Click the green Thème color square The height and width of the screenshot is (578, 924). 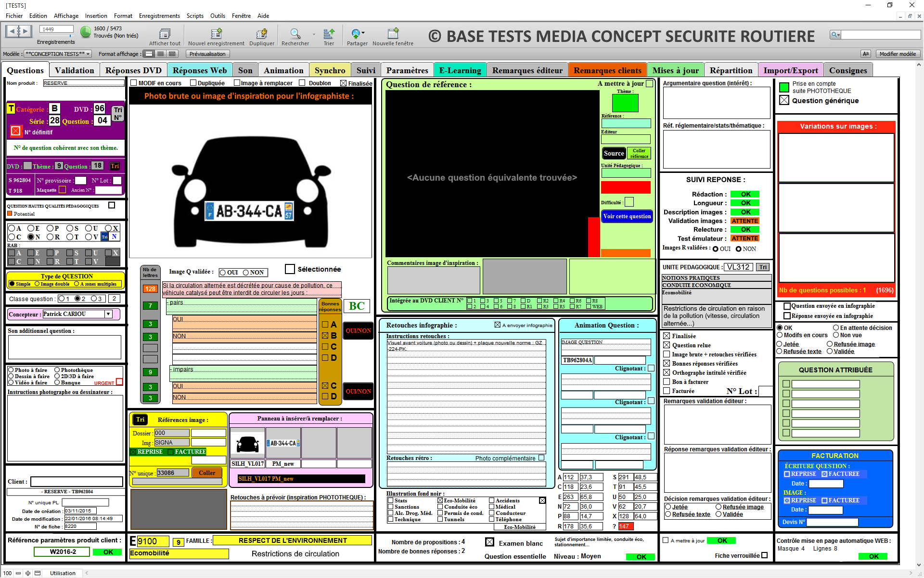[625, 103]
